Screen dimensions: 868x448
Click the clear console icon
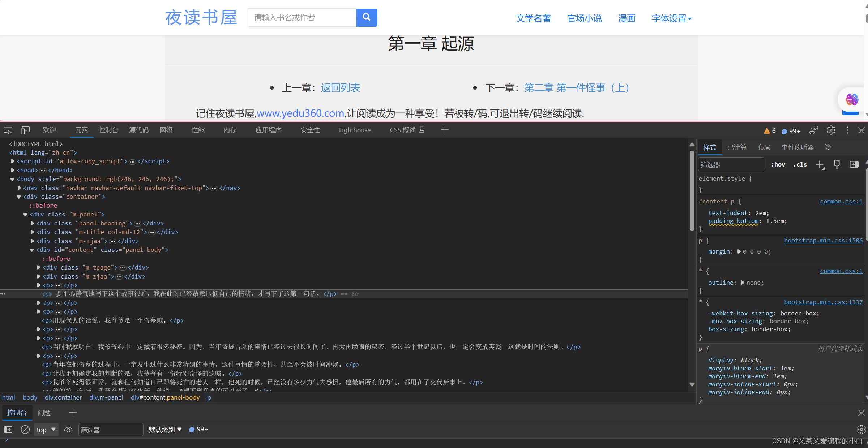(25, 430)
